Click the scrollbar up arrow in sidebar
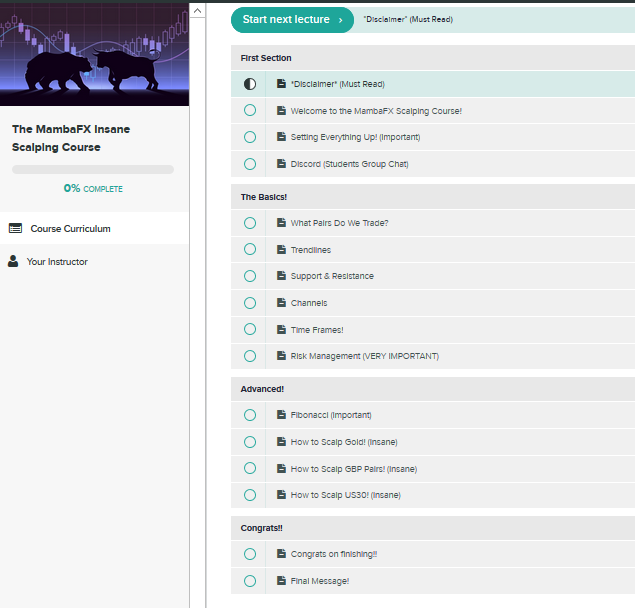Image resolution: width=635 pixels, height=608 pixels. tap(196, 11)
